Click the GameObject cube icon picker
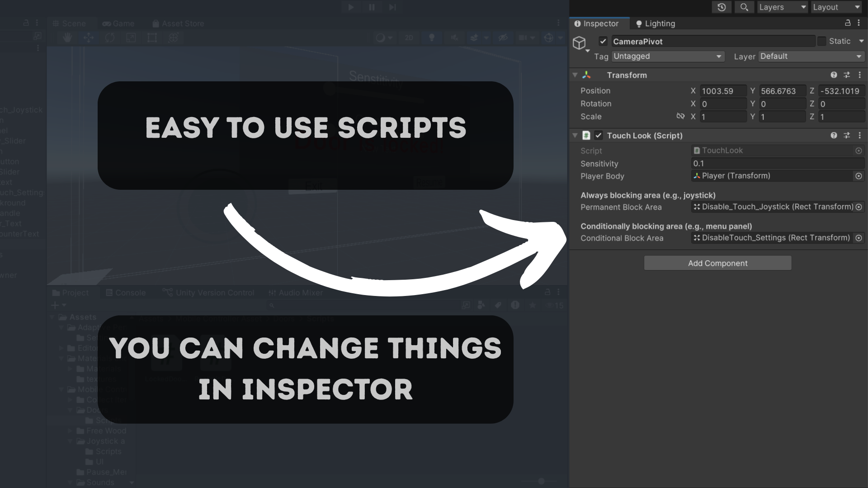The height and width of the screenshot is (488, 868). pos(580,43)
